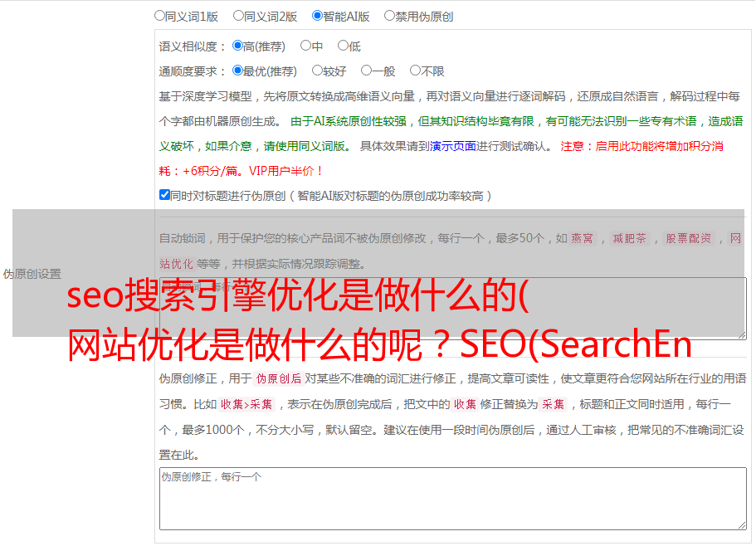Image resolution: width=756 pixels, height=546 pixels.
Task: Click the 伪原创后 highlighted tag
Action: pyautogui.click(x=279, y=378)
